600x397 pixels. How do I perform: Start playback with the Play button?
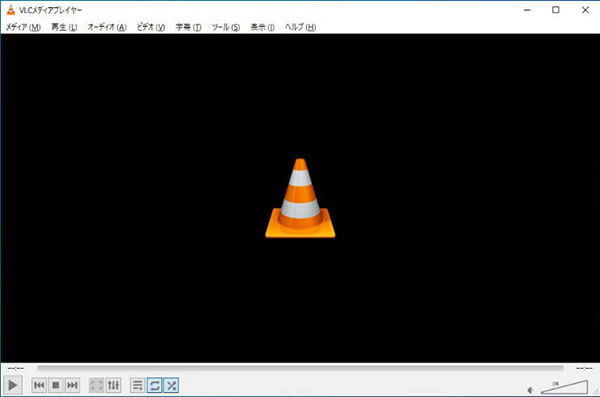point(13,385)
